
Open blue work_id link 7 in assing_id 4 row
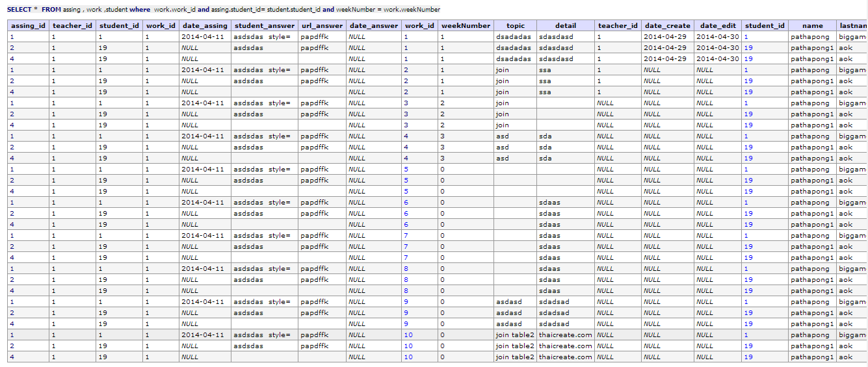[406, 257]
